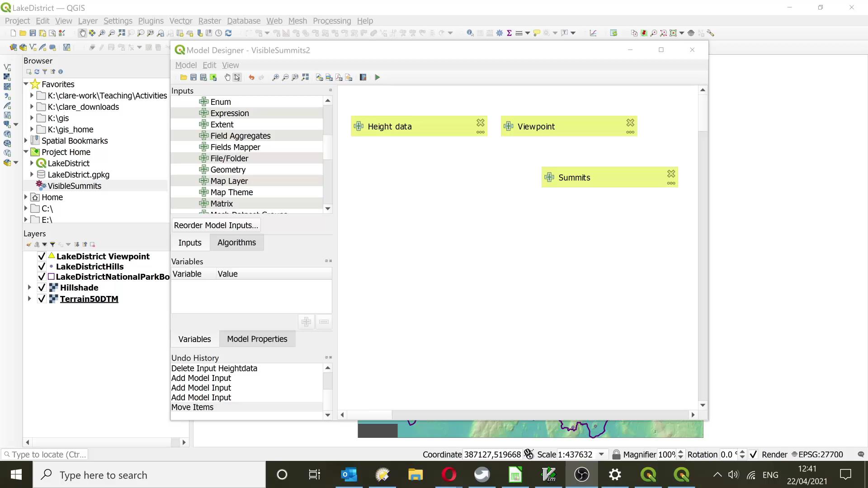Increase Rotation value with the stepper arrow

[743, 451]
